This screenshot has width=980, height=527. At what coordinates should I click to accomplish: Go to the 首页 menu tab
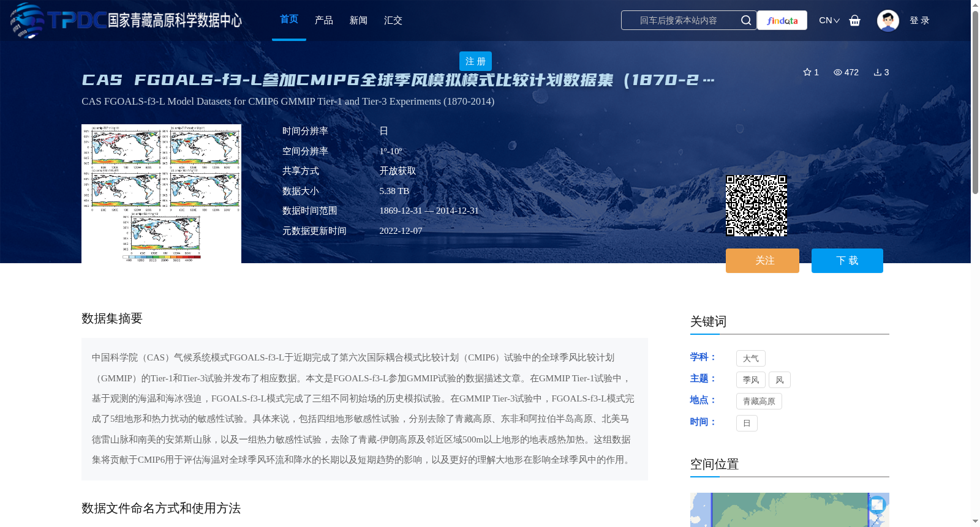coord(289,20)
